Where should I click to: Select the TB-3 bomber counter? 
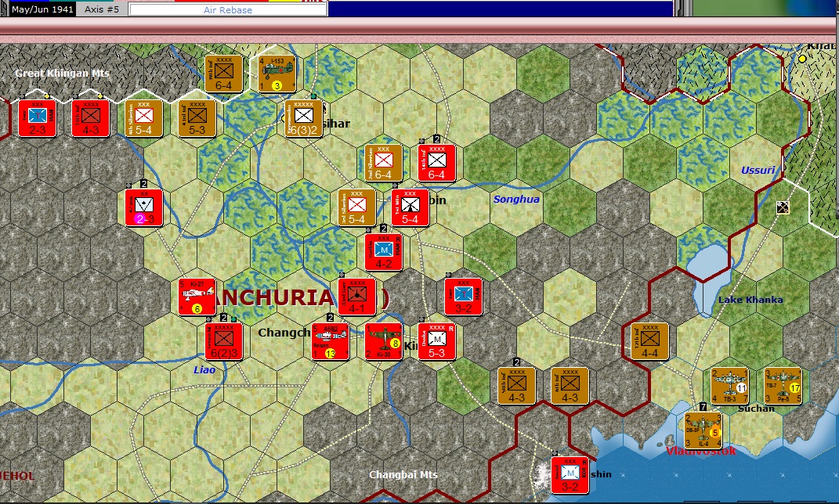coord(729,386)
